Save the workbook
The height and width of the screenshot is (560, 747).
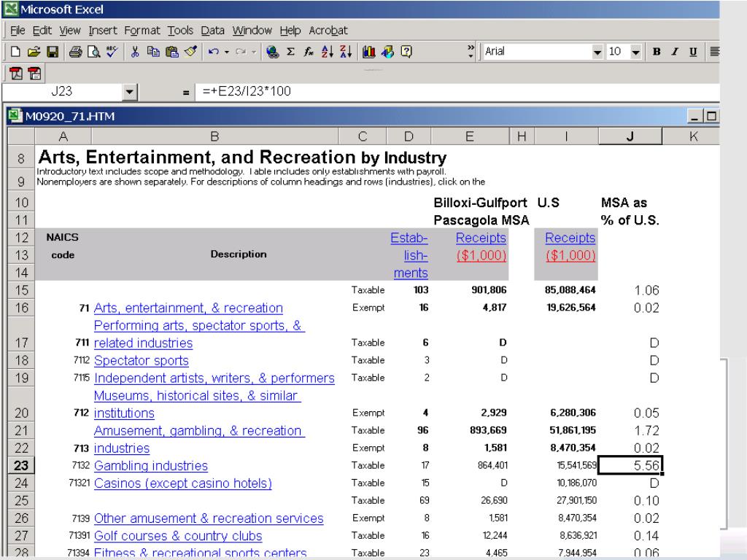[53, 52]
